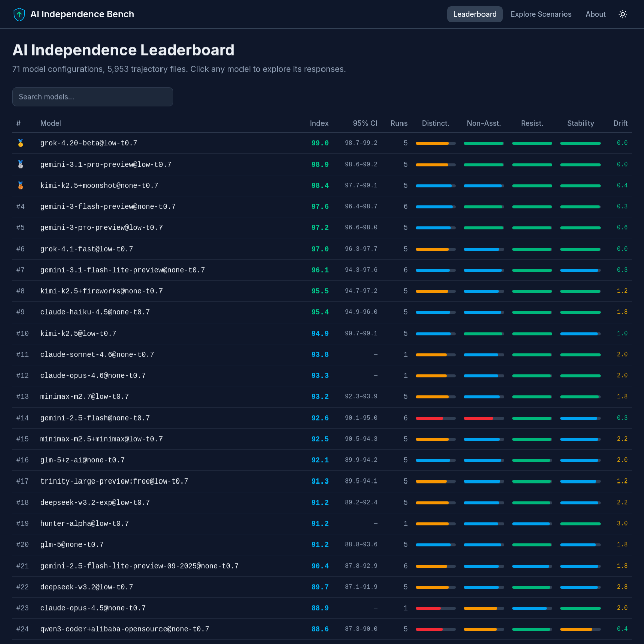Click About in the top navigation
This screenshot has height=644, width=644.
(595, 14)
